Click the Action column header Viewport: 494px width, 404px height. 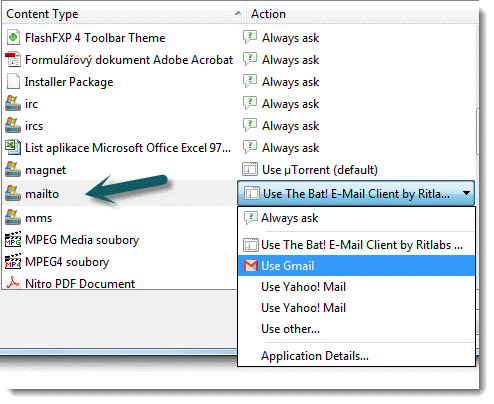(x=363, y=14)
